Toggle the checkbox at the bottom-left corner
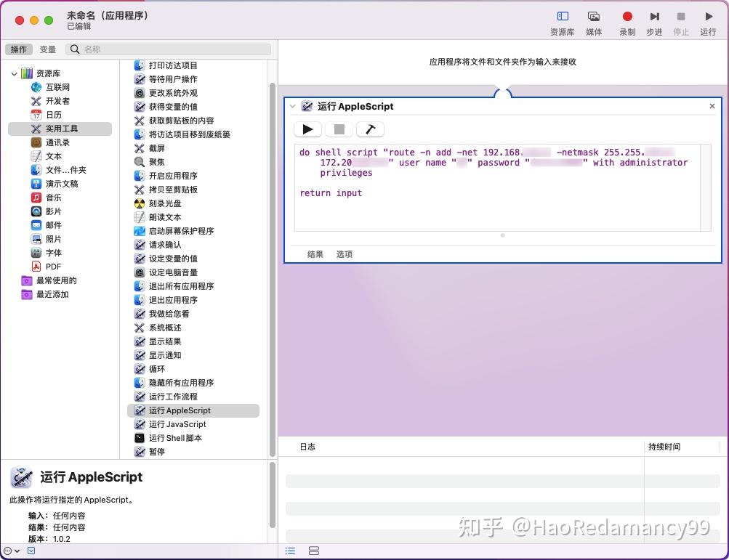729x560 pixels. (31, 551)
